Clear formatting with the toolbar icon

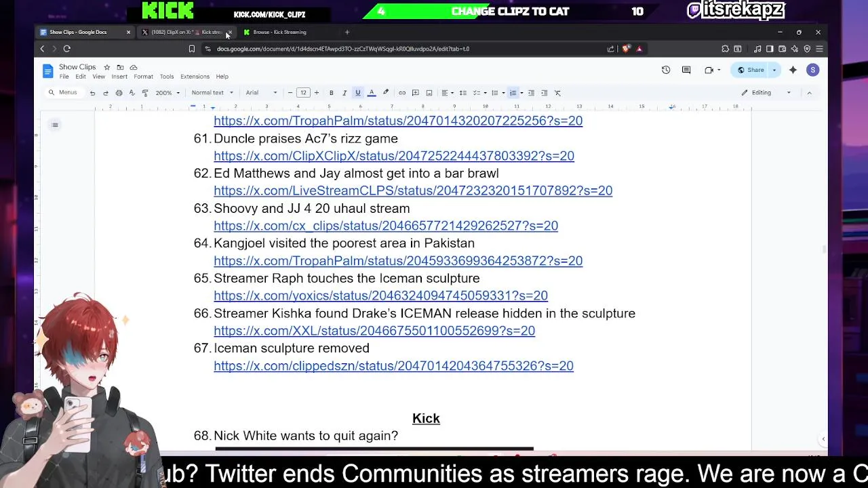pos(557,93)
